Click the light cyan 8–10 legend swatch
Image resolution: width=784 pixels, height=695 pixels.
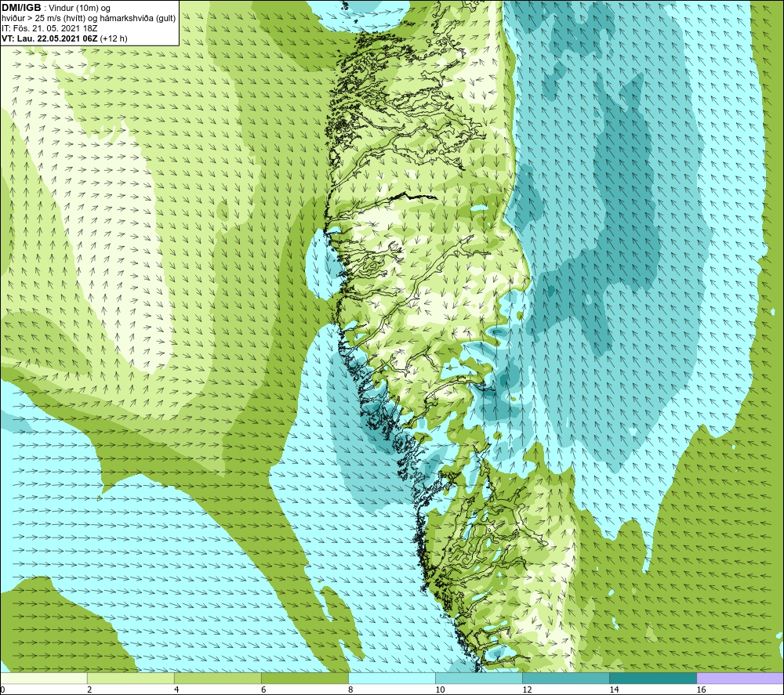click(x=392, y=678)
